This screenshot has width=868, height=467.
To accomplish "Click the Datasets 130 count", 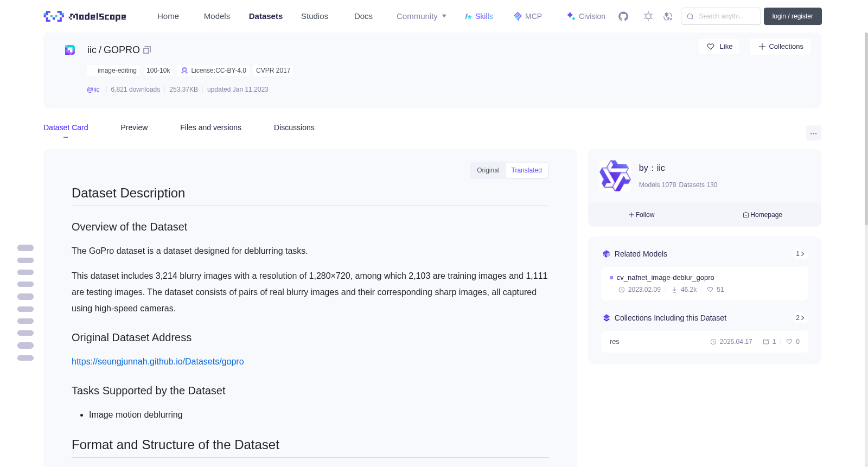I will [x=698, y=185].
